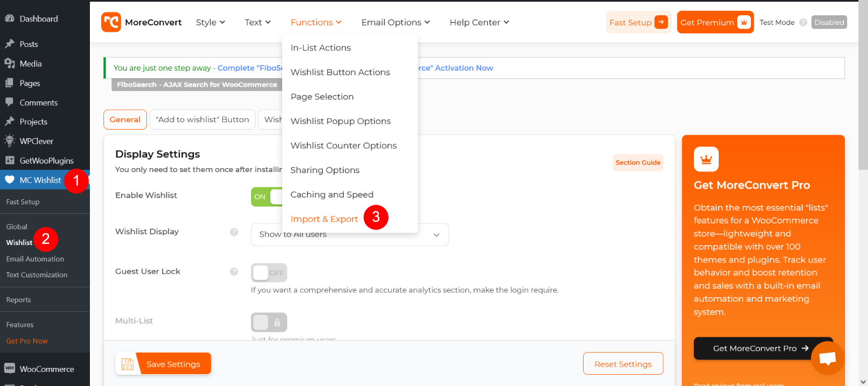Click the Wishlist Display help icon
Image resolution: width=868 pixels, height=386 pixels.
234,232
